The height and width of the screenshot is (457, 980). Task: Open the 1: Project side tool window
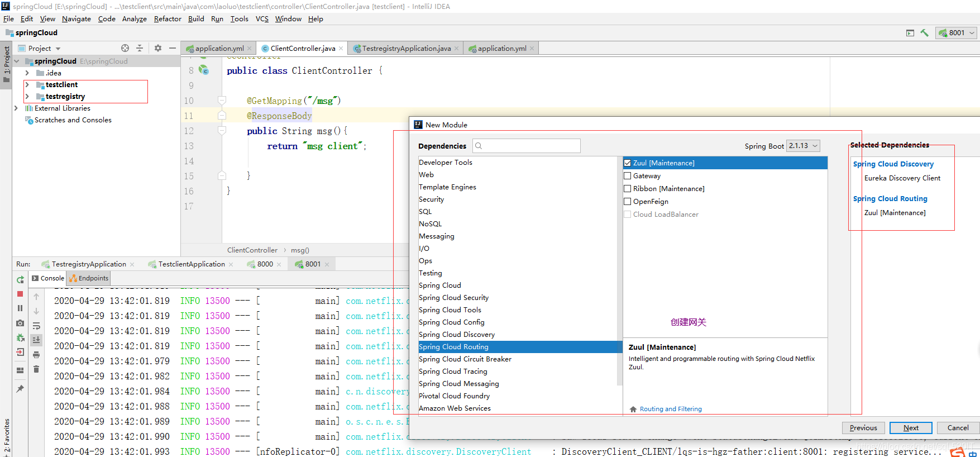7,64
